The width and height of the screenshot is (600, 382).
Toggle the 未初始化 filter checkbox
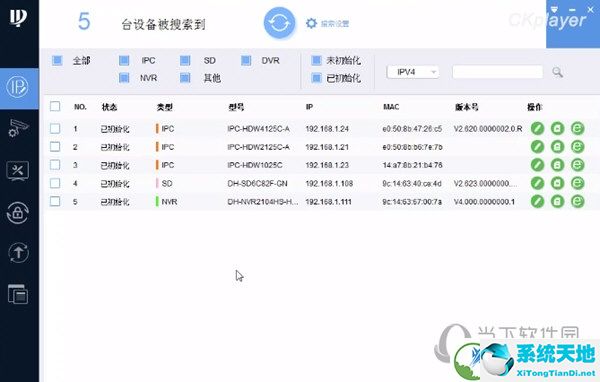pyautogui.click(x=316, y=60)
